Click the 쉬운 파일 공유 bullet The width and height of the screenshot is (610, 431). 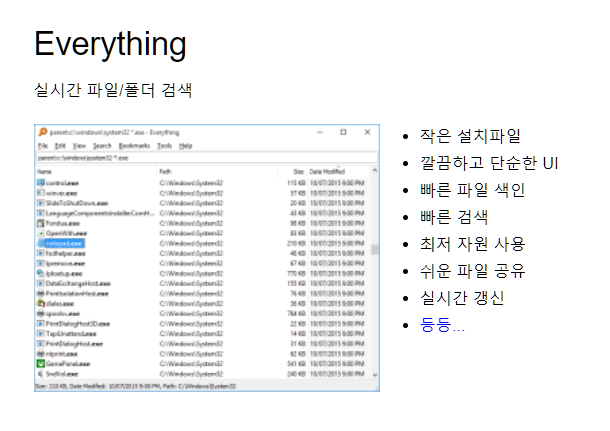[x=473, y=271]
